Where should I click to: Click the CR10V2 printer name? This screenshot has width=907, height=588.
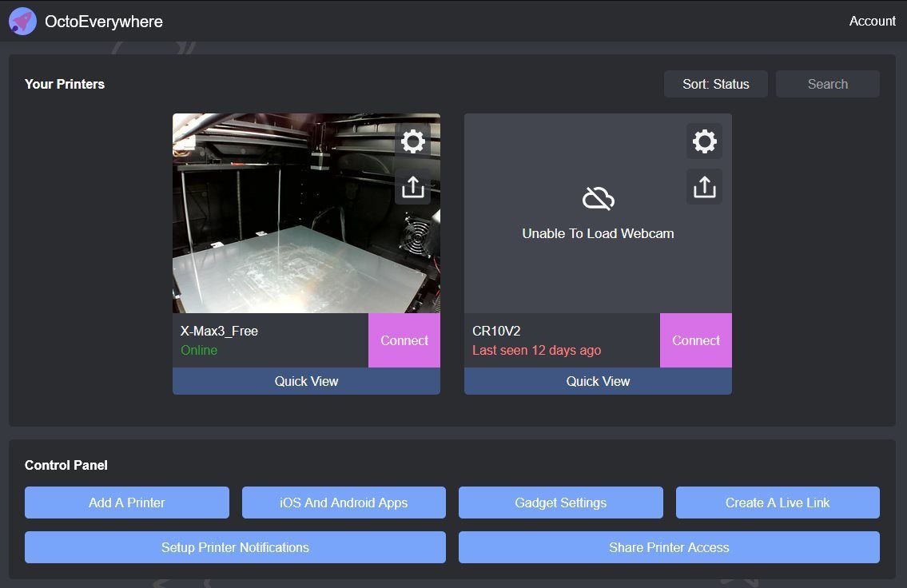click(x=496, y=332)
